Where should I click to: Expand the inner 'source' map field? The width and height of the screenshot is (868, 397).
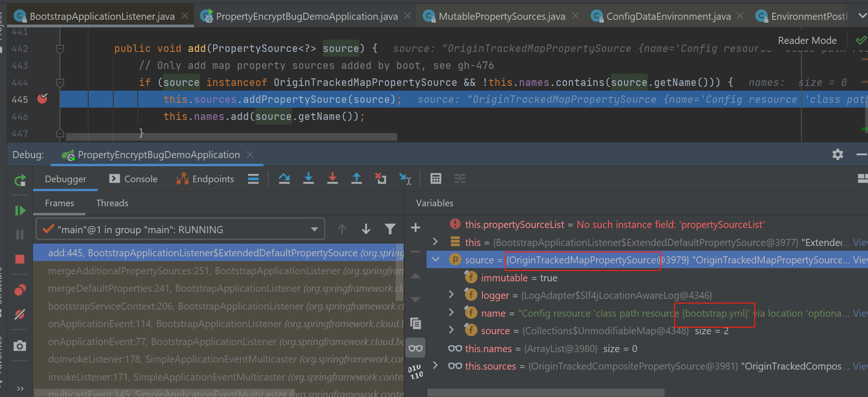click(451, 329)
